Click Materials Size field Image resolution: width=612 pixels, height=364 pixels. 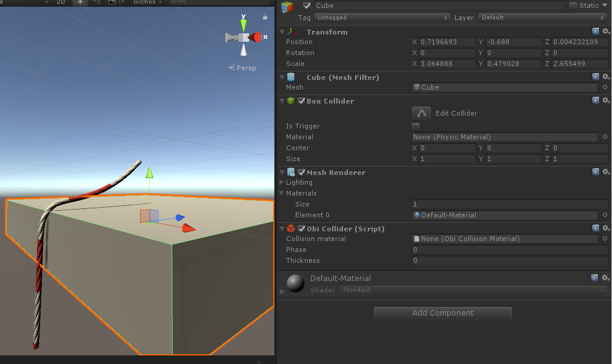coord(510,204)
